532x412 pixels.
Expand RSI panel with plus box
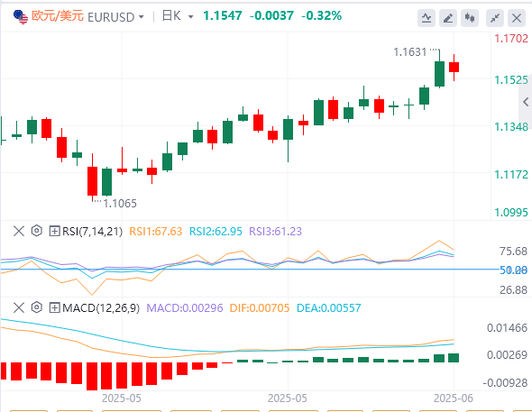click(x=54, y=232)
